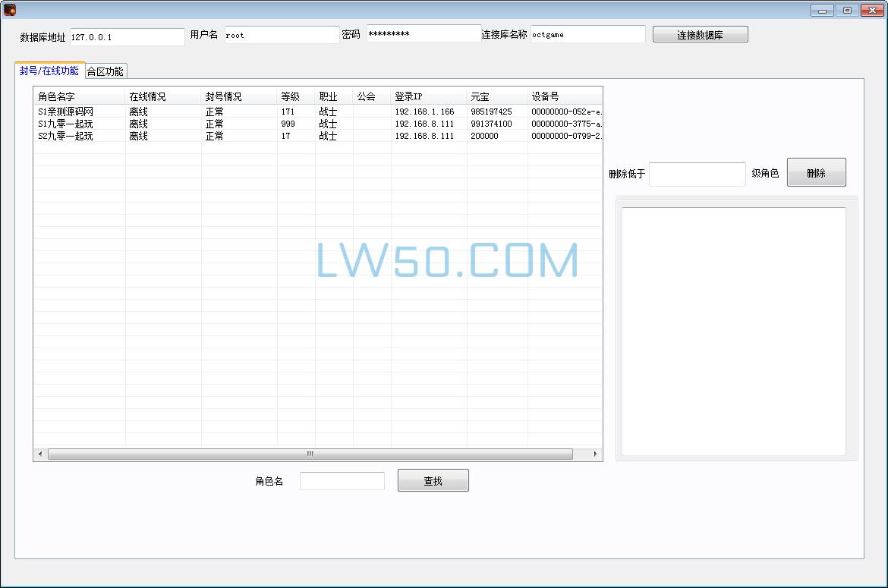Click the 连接库名称 field showing octgame
The height and width of the screenshot is (588, 888).
pos(587,33)
